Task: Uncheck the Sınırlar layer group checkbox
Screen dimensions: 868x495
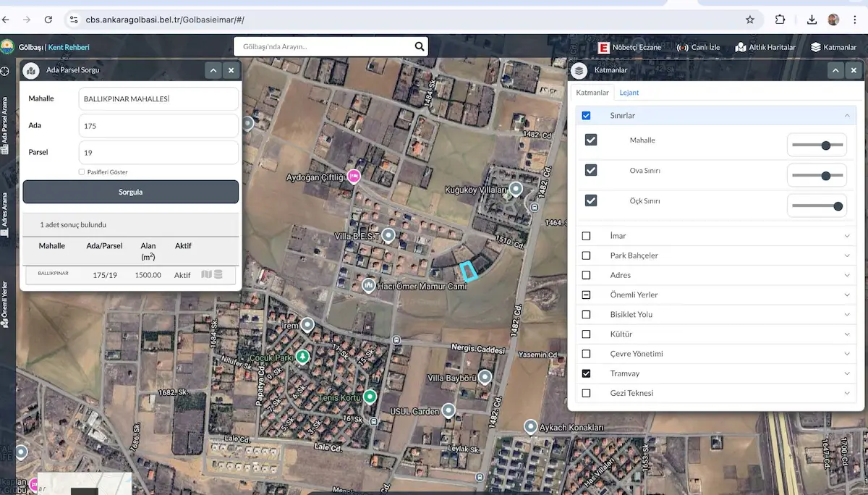Action: (x=586, y=115)
